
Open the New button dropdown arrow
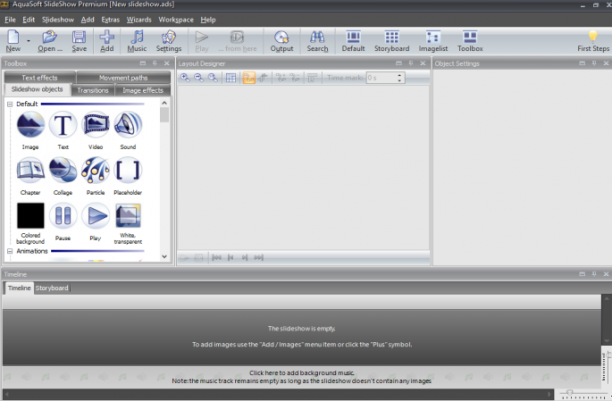(x=28, y=41)
